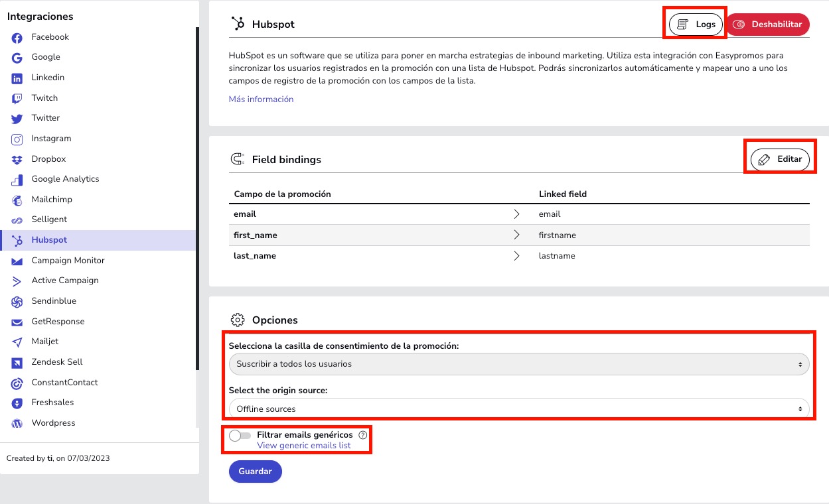This screenshot has width=829, height=504.
Task: Click the GetResponse envelope icon
Action: tap(17, 322)
